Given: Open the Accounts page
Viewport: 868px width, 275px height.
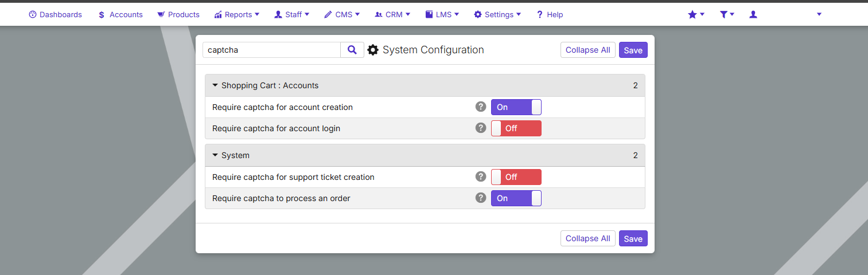Looking at the screenshot, I should click(120, 14).
